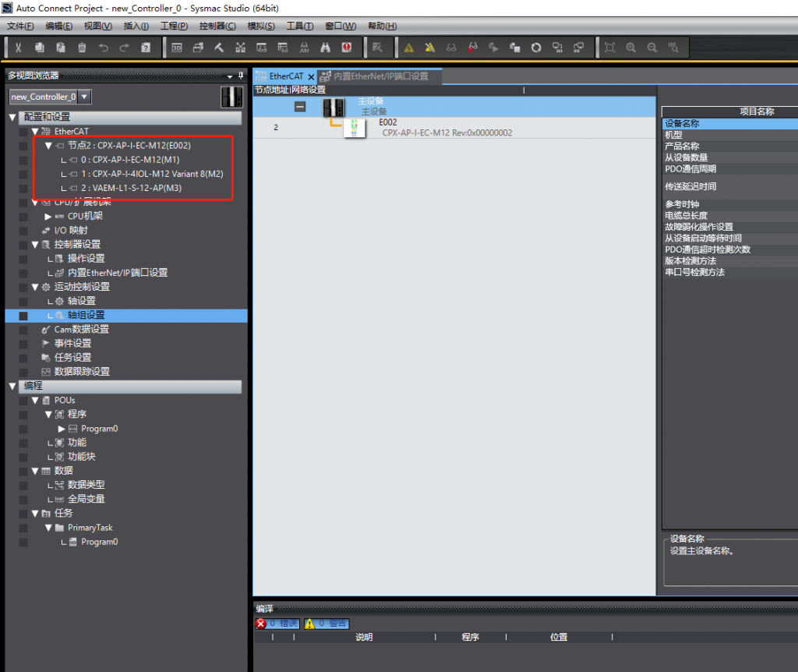Collapse the EtherCAT tree node
The image size is (798, 672).
tap(35, 131)
